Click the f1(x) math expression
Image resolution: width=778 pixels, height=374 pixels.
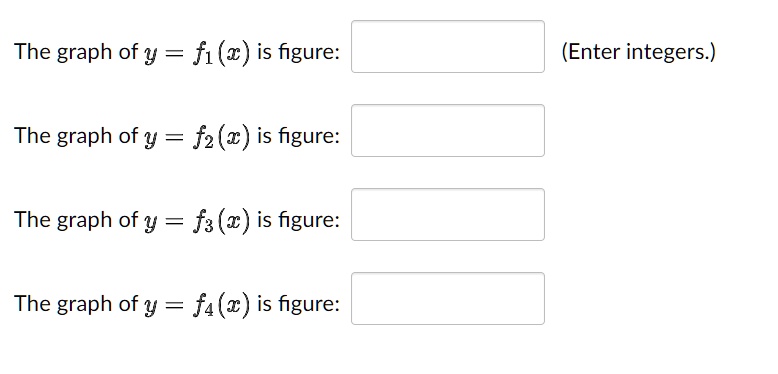pyautogui.click(x=221, y=53)
